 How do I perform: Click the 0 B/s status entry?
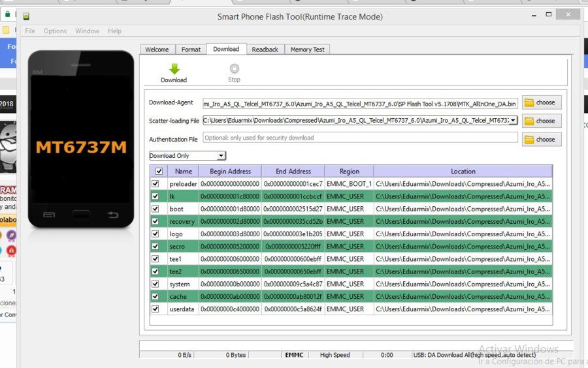click(x=184, y=354)
